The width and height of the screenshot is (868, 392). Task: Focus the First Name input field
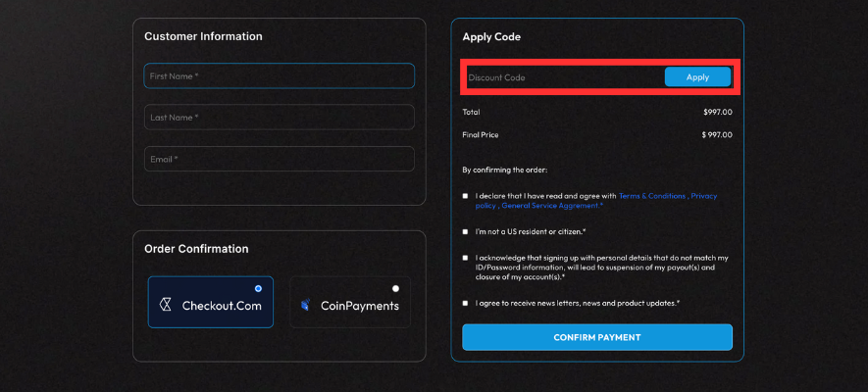pyautogui.click(x=279, y=75)
